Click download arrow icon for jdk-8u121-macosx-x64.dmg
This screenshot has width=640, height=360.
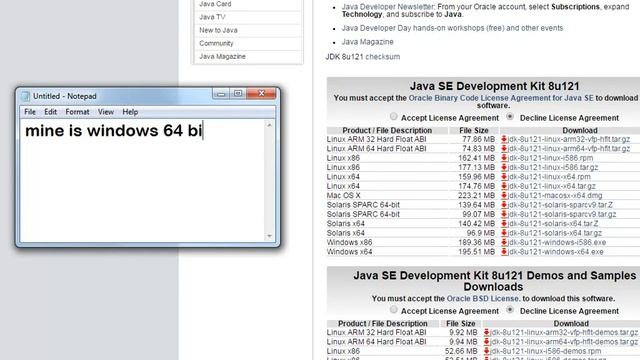(x=504, y=196)
